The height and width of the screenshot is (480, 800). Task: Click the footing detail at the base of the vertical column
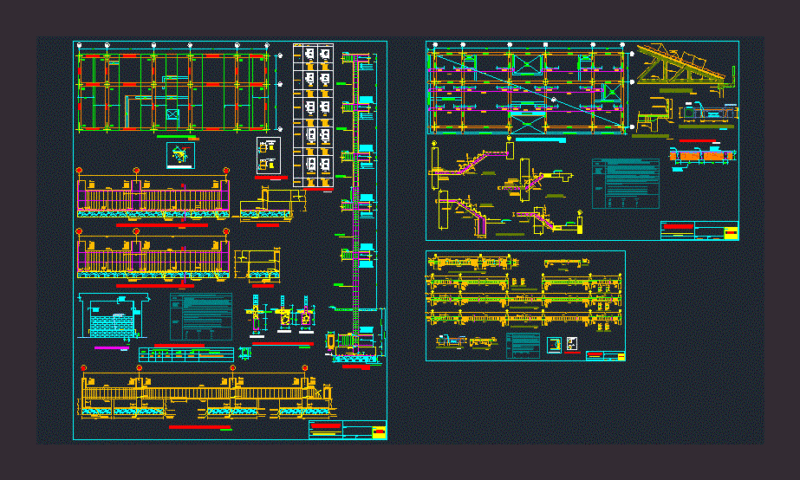[x=355, y=347]
